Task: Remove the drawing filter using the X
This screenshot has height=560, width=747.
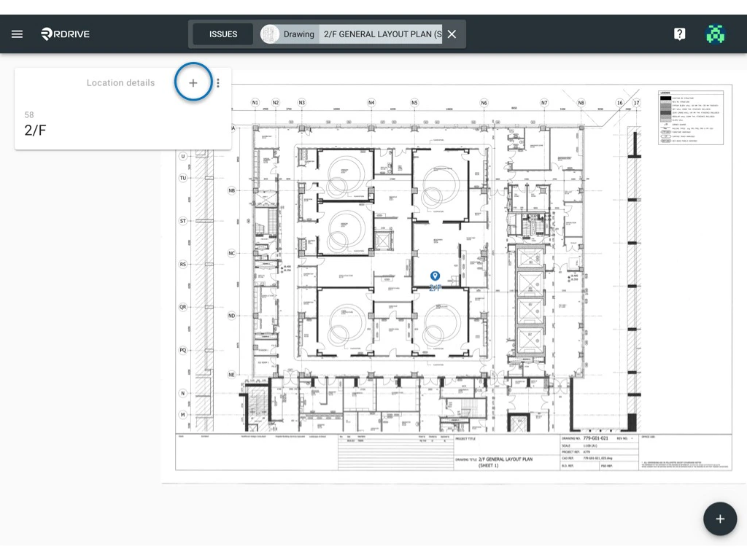Action: coord(451,34)
